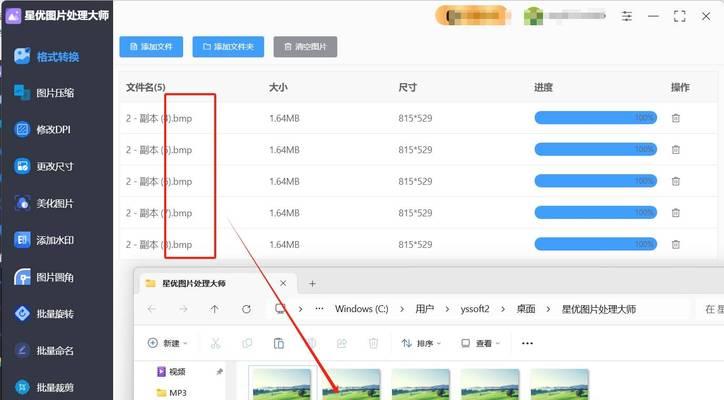Delete the 2 - 副本 (5).bmp row
The width and height of the screenshot is (724, 400).
[x=676, y=150]
